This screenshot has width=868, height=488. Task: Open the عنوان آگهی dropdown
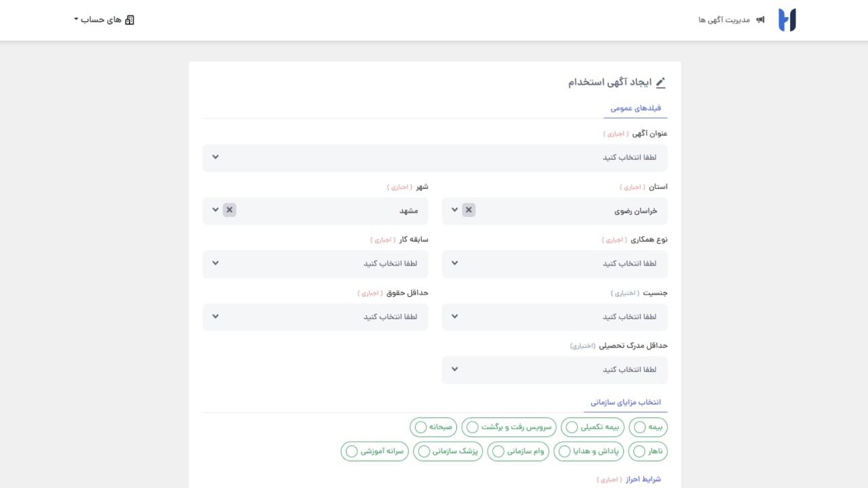point(435,157)
